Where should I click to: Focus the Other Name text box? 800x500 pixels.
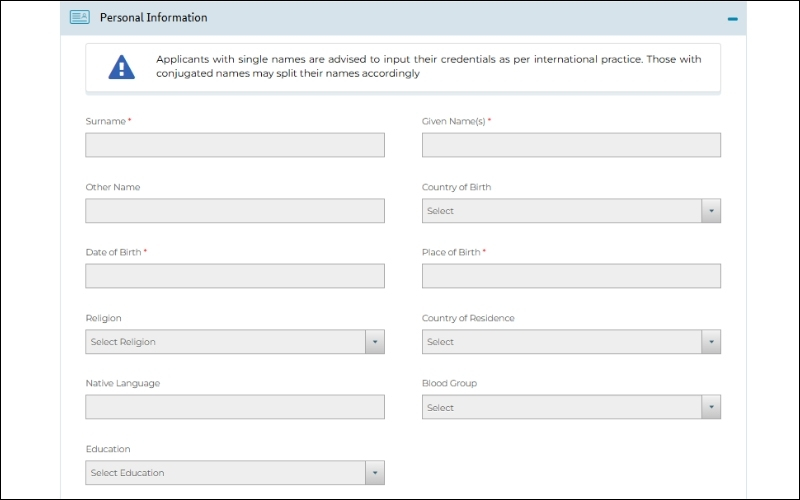(x=235, y=211)
